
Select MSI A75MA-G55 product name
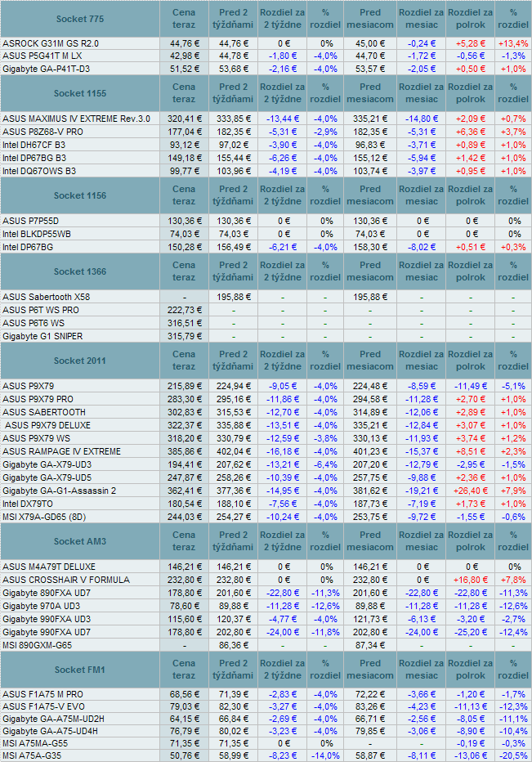tap(35, 743)
